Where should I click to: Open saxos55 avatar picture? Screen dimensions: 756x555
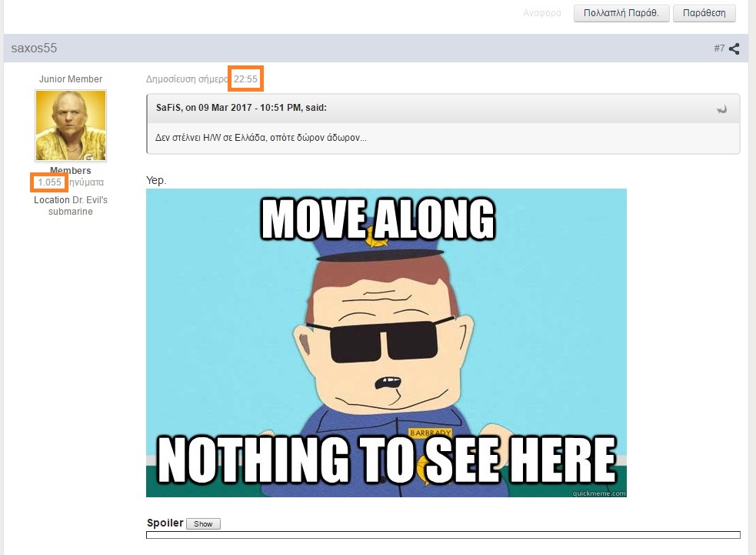click(71, 125)
